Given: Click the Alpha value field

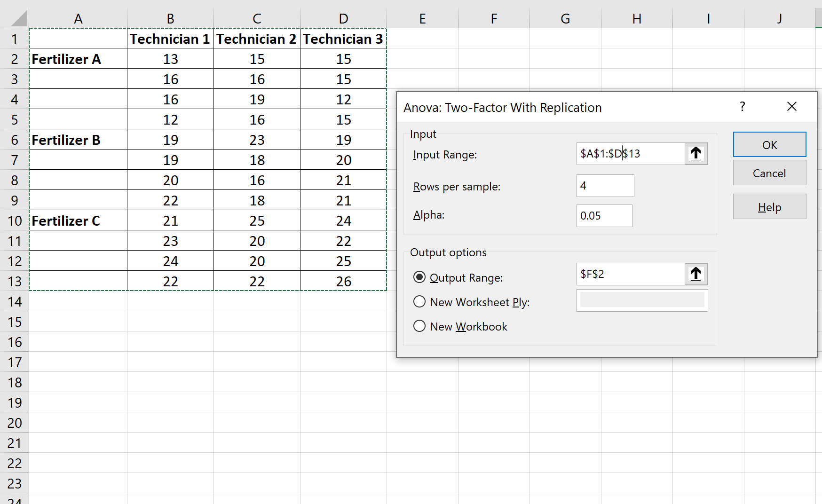Looking at the screenshot, I should pos(604,216).
